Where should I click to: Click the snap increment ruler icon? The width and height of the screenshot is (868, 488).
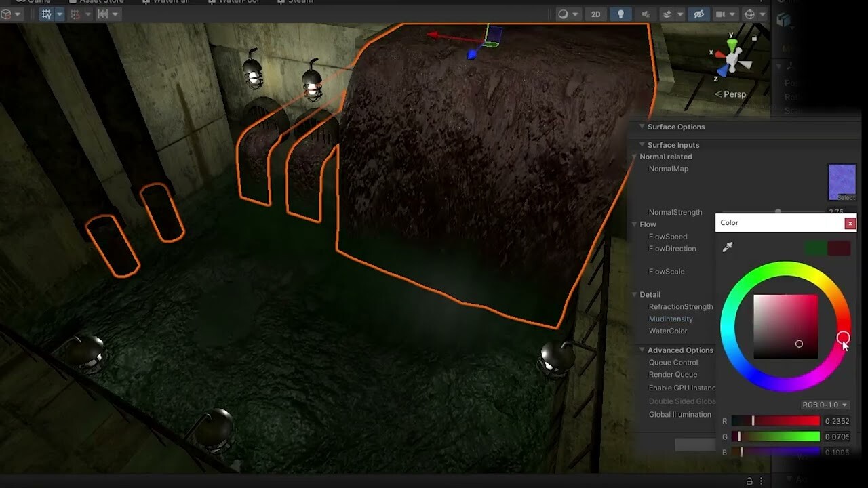(x=103, y=14)
